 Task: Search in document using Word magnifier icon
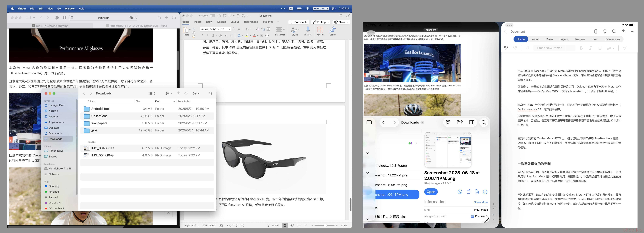point(341,16)
